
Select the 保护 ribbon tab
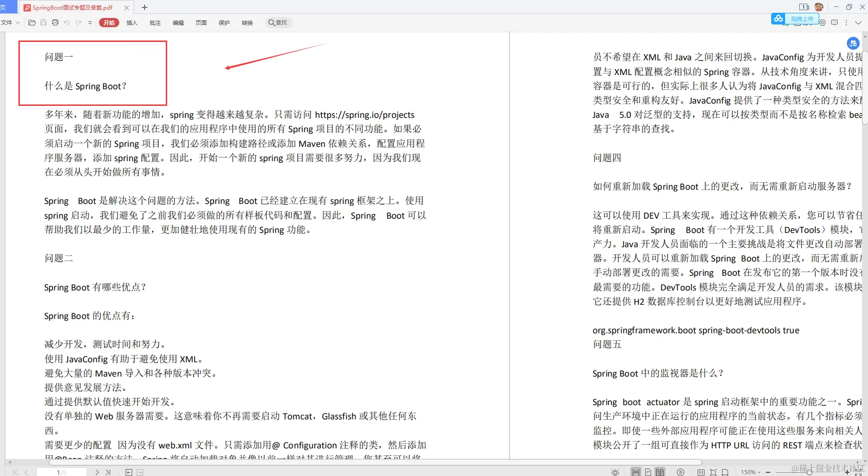tap(224, 23)
